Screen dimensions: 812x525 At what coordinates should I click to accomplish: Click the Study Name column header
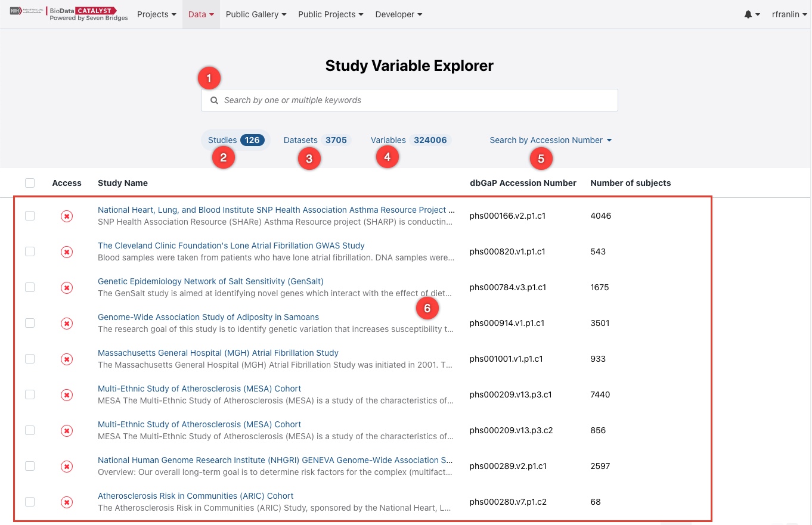[123, 183]
